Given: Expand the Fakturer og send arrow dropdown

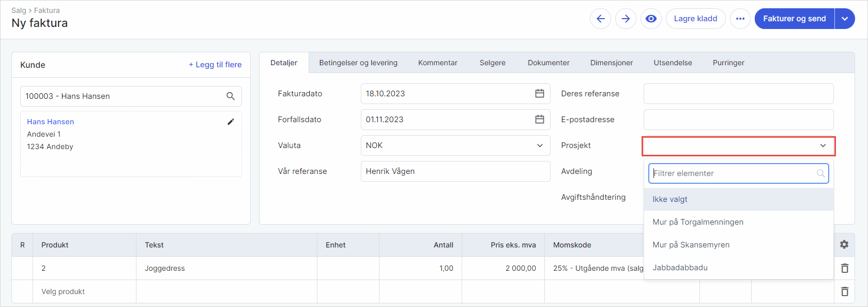Looking at the screenshot, I should (845, 19).
